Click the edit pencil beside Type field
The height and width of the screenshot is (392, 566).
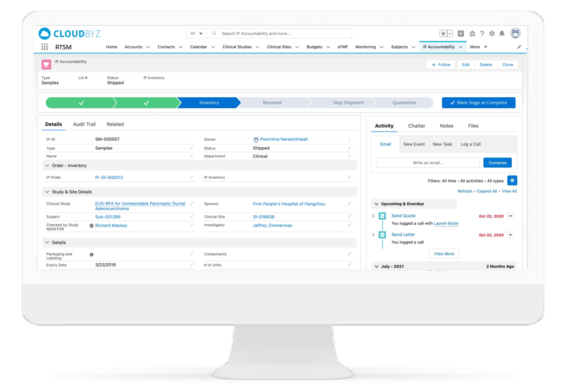(x=192, y=148)
